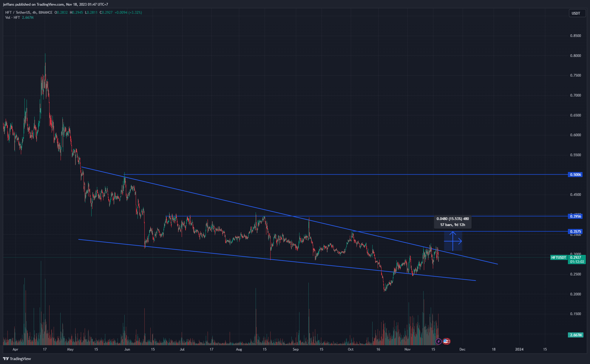Click the 2.667M volume axis label
Viewport: 590px width, 364px height.
click(576, 335)
